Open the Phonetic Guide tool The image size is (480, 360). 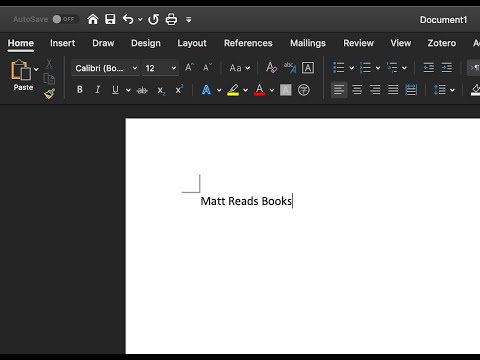pyautogui.click(x=290, y=68)
